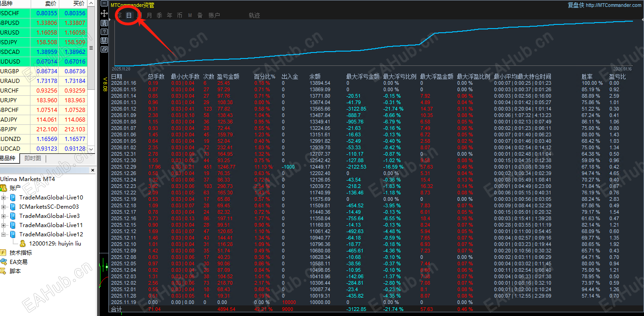Click the pan/move cross icon on MTCommander sidebar
This screenshot has height=316, width=644.
click(x=104, y=14)
